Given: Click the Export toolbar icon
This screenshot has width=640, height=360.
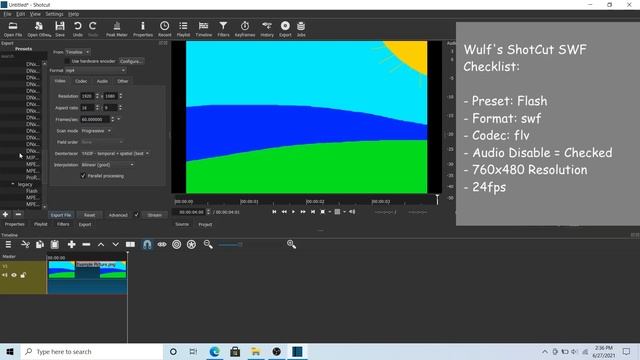Looking at the screenshot, I should point(285,29).
